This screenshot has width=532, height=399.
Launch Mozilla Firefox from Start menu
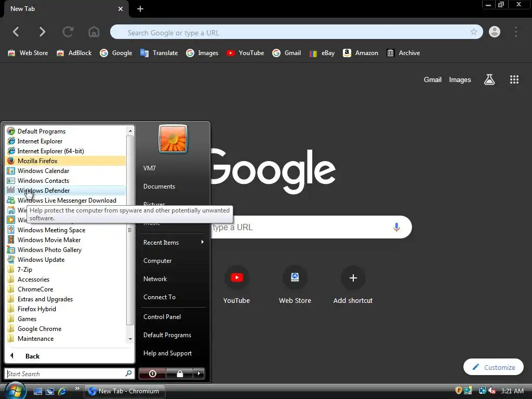click(66, 161)
